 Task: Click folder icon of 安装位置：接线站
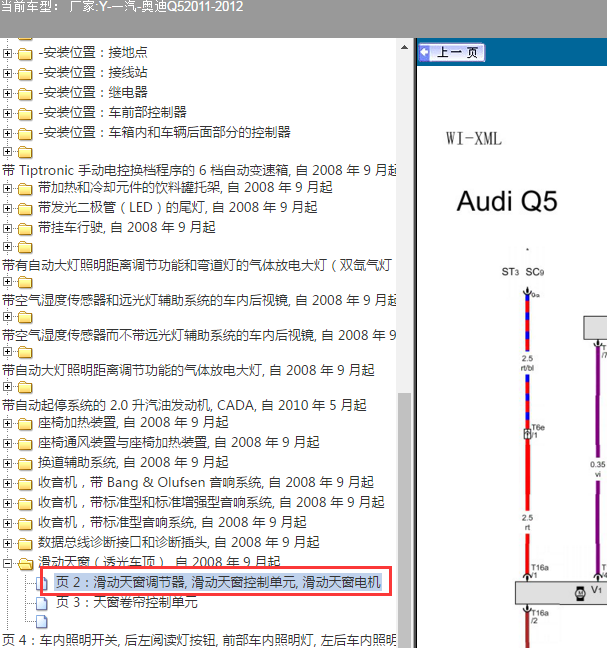(x=25, y=74)
